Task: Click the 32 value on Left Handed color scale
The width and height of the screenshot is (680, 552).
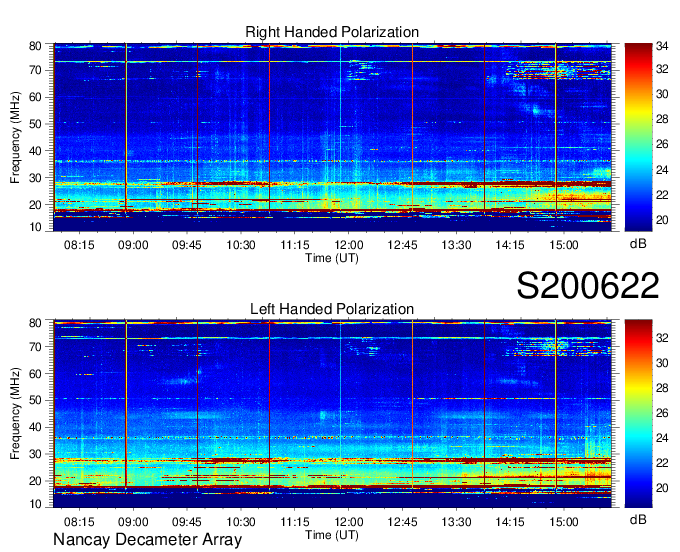Action: [x=662, y=338]
